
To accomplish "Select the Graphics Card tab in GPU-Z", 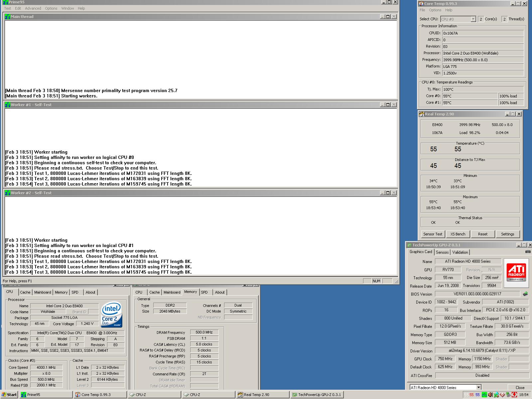I will point(421,252).
